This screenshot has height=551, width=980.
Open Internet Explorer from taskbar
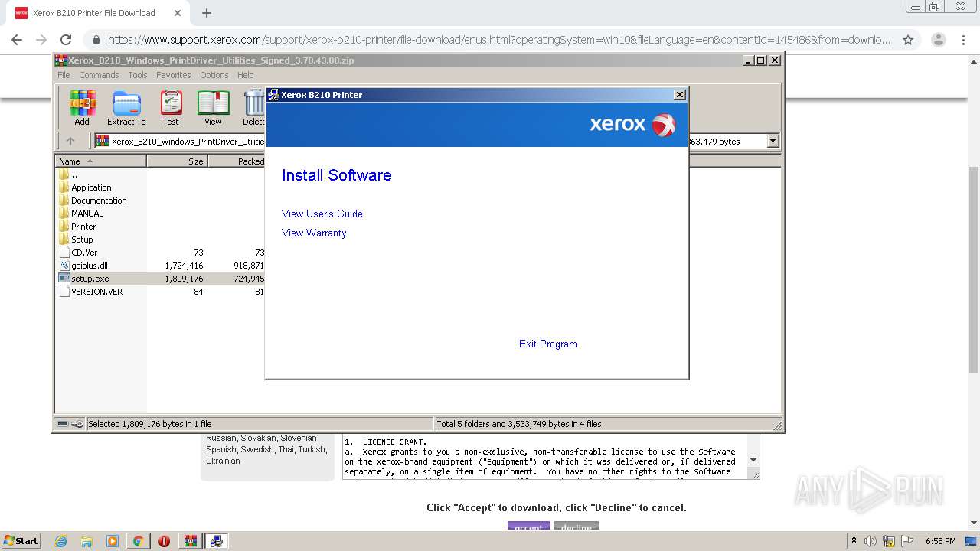click(x=61, y=541)
